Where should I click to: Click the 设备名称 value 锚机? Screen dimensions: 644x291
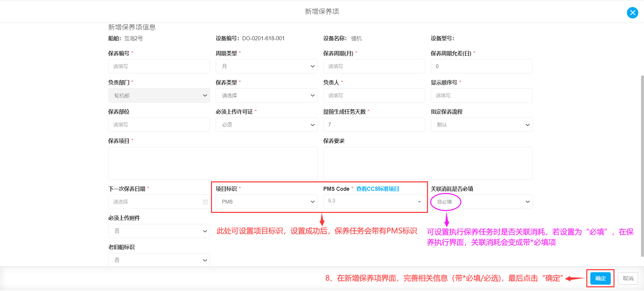pyautogui.click(x=357, y=39)
